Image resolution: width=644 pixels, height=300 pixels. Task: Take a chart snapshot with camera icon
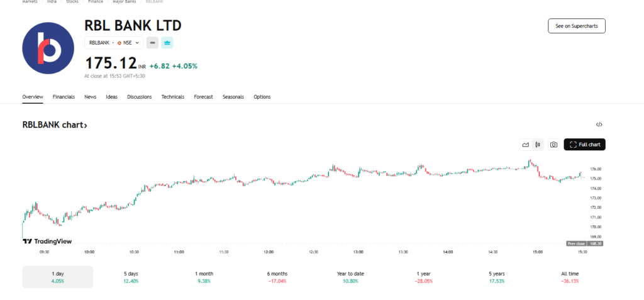[x=553, y=145]
